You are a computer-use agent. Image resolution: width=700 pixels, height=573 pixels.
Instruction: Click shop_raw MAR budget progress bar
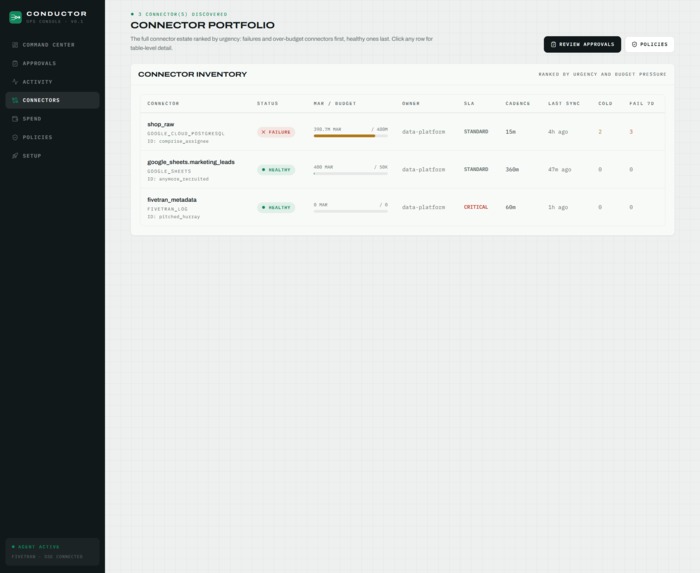point(350,136)
